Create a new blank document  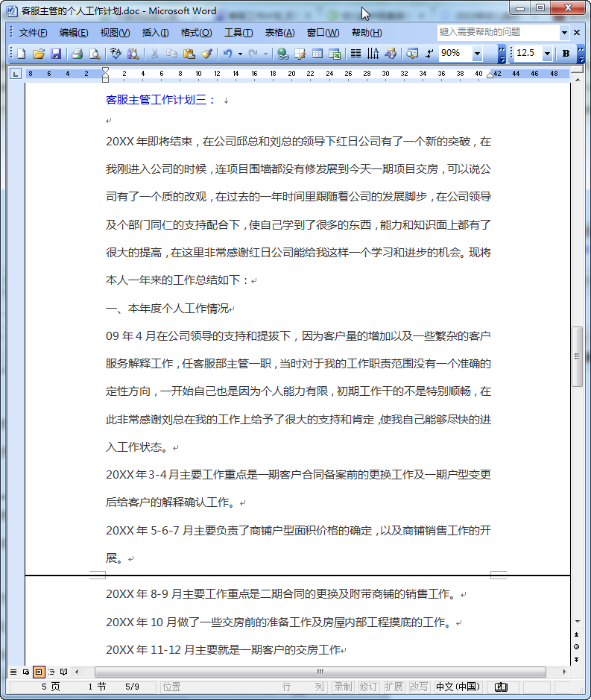pyautogui.click(x=21, y=54)
